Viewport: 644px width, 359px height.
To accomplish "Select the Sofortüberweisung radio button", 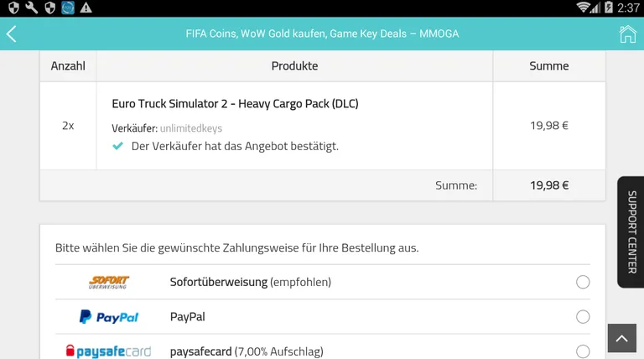I will point(583,283).
